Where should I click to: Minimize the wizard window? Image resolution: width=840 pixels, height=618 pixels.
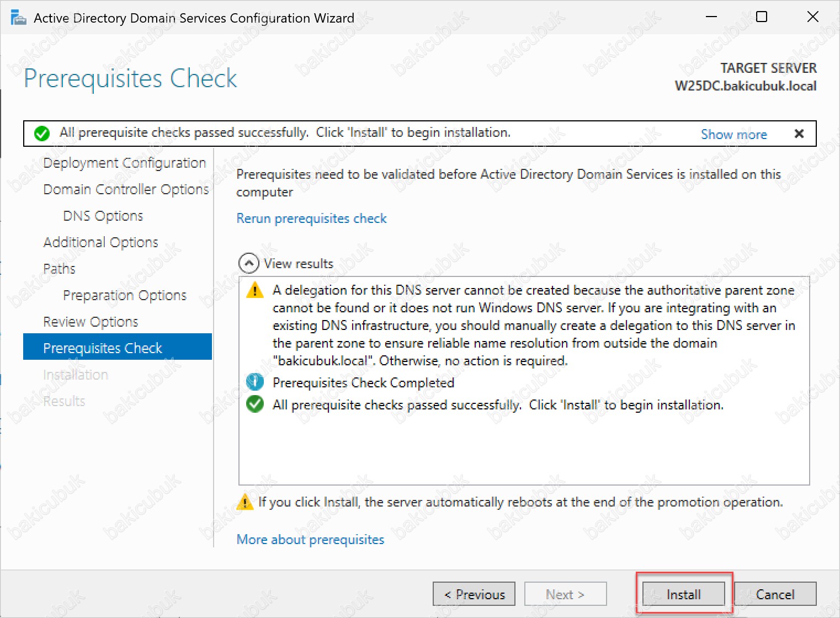click(711, 17)
